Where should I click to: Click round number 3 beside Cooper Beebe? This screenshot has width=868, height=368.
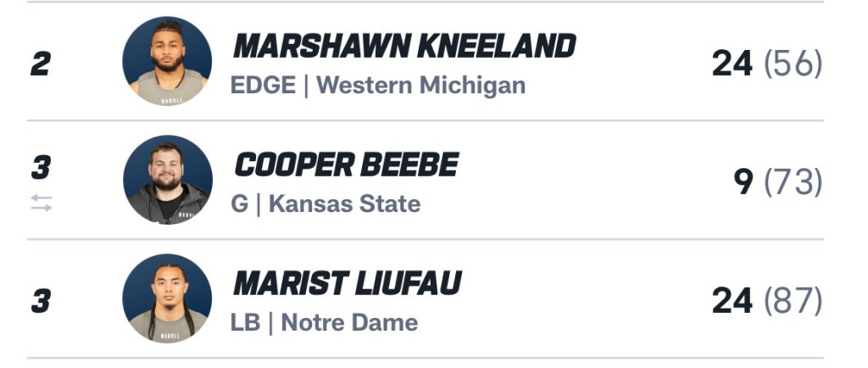tap(40, 170)
